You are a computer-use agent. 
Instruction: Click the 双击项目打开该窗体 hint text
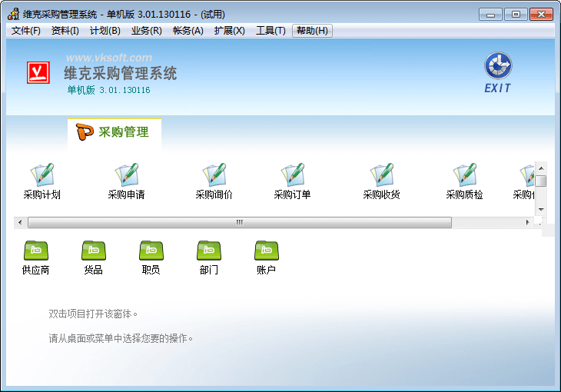(x=93, y=314)
